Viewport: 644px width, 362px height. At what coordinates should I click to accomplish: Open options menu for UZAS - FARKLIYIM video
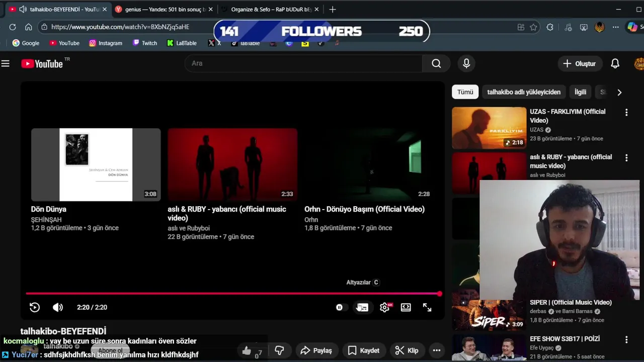(x=626, y=113)
